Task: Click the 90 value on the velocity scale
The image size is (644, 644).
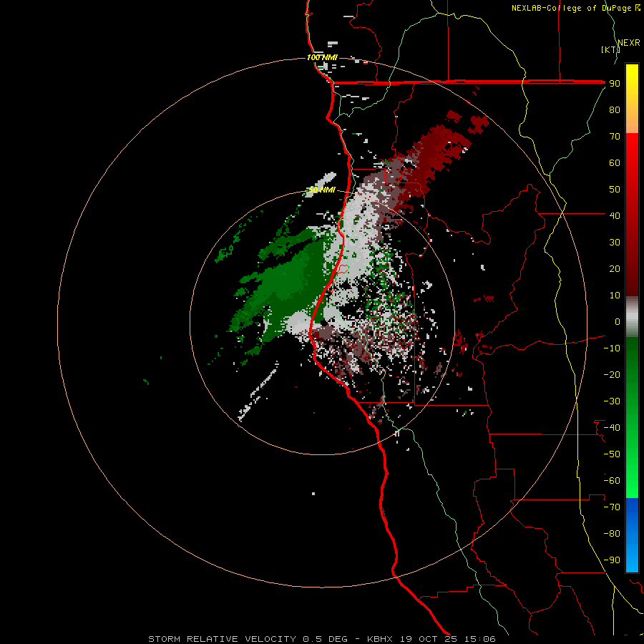Action: point(615,84)
